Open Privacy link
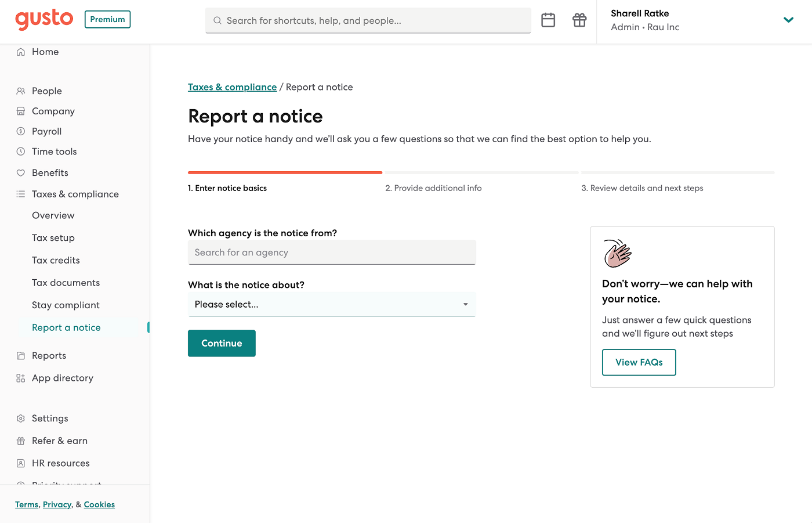The image size is (812, 523). (57, 504)
